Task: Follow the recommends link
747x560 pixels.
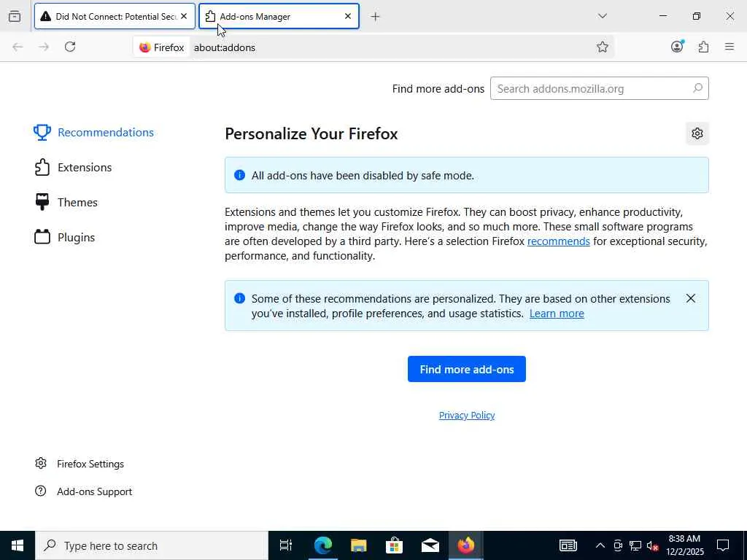Action: 558,241
